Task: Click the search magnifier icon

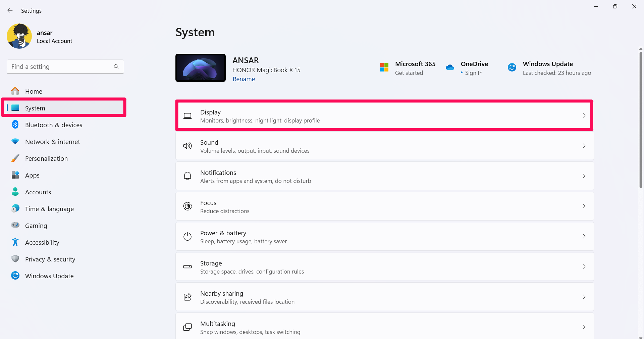Action: 116,66
